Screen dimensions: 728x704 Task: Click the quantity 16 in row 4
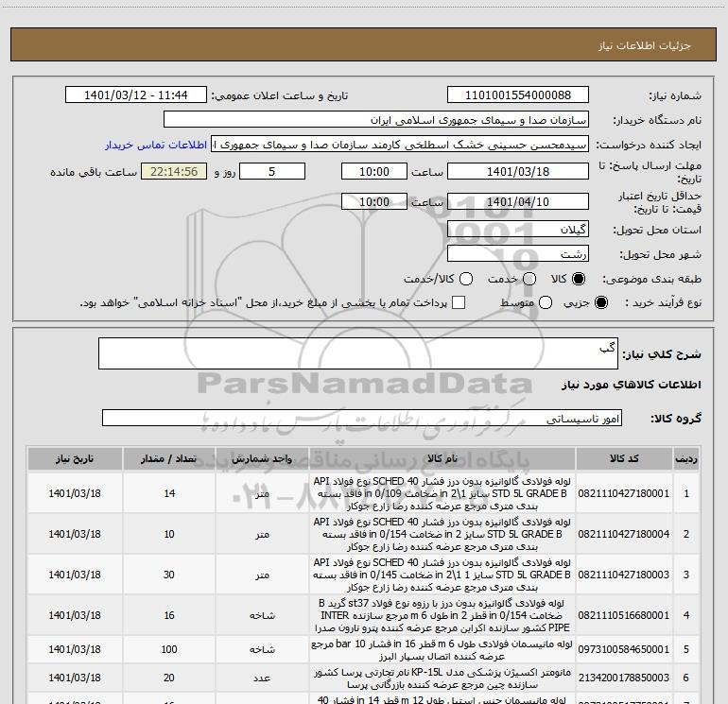coord(169,615)
